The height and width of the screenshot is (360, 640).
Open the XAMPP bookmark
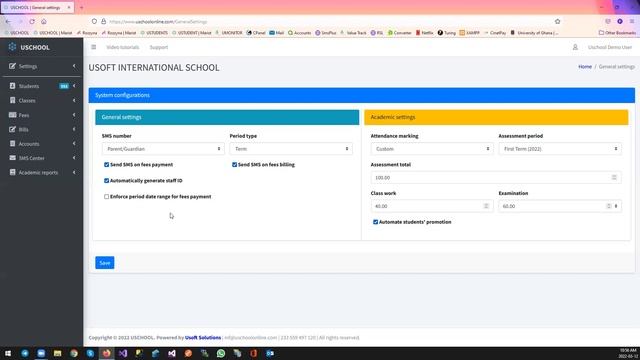[469, 33]
